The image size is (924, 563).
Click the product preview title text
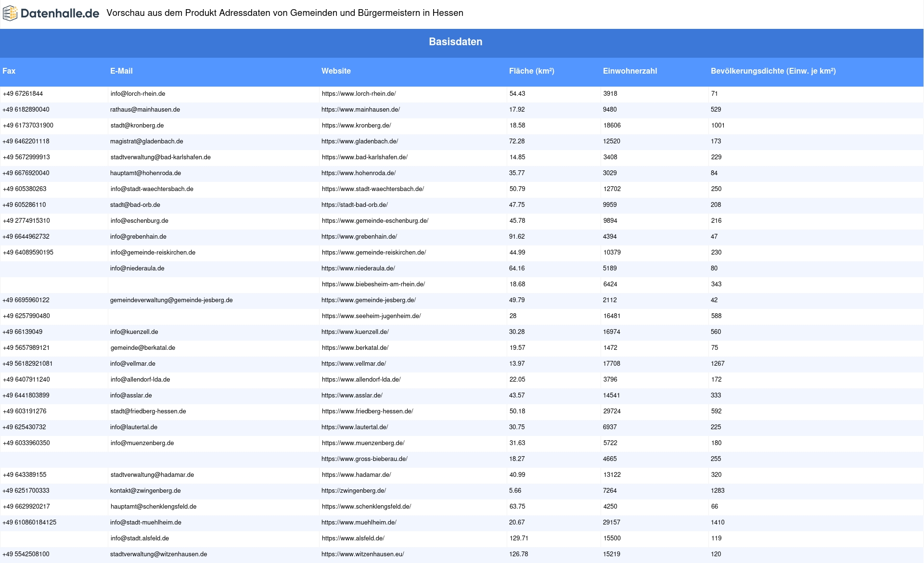pyautogui.click(x=285, y=13)
